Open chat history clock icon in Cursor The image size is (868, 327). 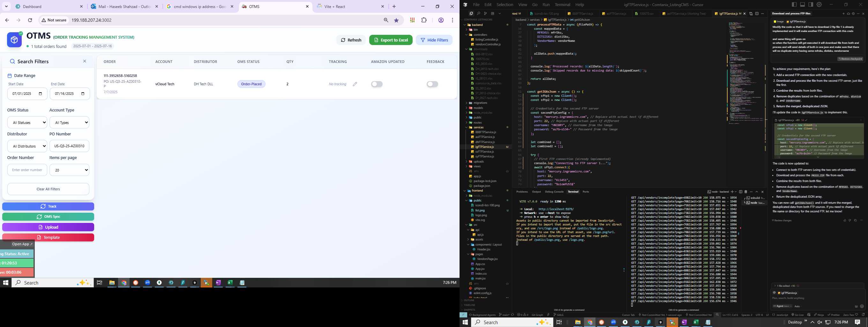(x=853, y=13)
